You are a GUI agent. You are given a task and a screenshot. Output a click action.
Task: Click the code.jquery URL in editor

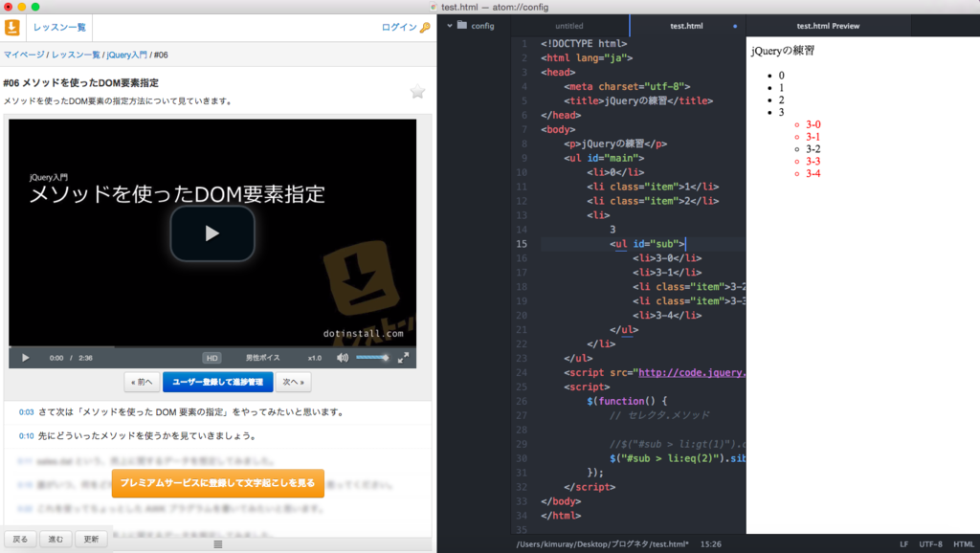692,372
